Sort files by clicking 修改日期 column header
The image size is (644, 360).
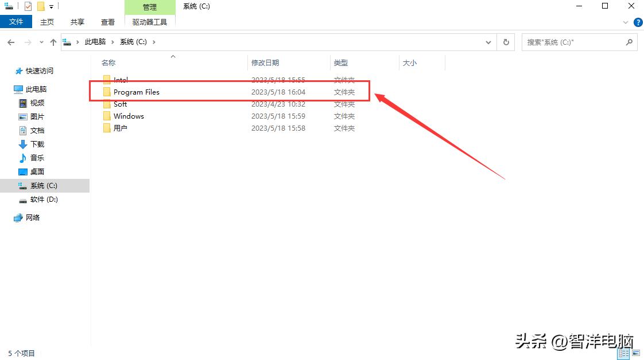pos(266,62)
